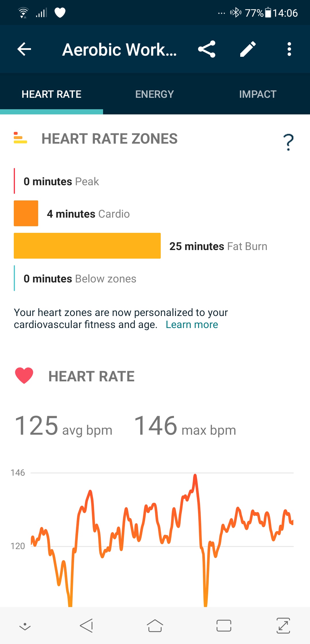Image resolution: width=310 pixels, height=644 pixels.
Task: Switch to the Energy tab
Action: pos(154,94)
